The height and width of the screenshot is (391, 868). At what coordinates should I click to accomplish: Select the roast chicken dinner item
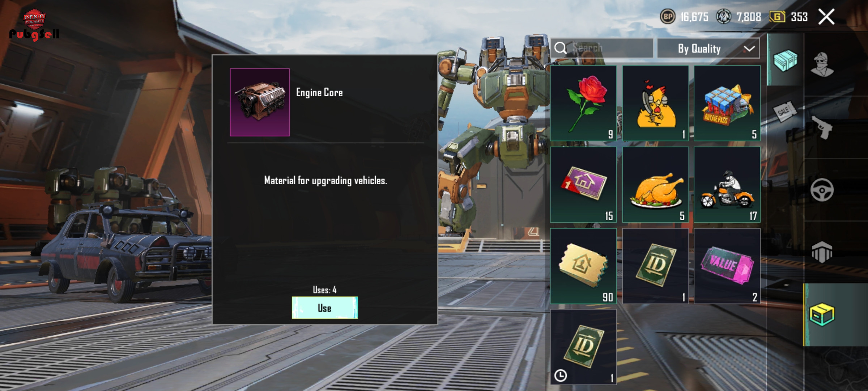(x=655, y=185)
